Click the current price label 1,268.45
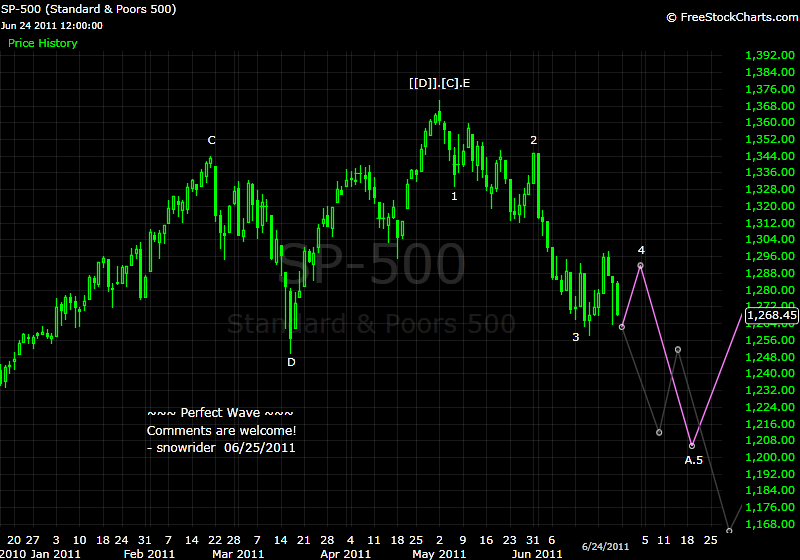800x560 pixels. pyautogui.click(x=771, y=315)
